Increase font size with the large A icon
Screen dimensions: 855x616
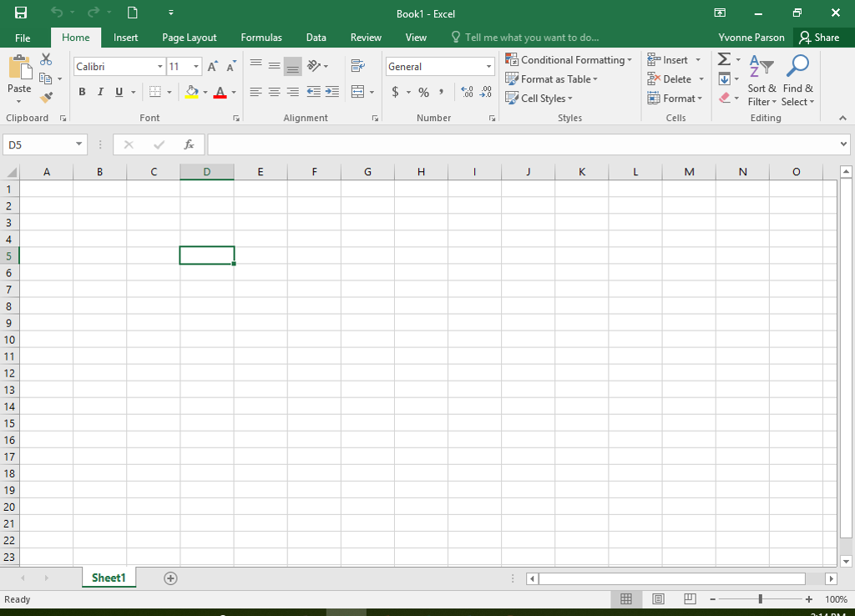pos(213,67)
